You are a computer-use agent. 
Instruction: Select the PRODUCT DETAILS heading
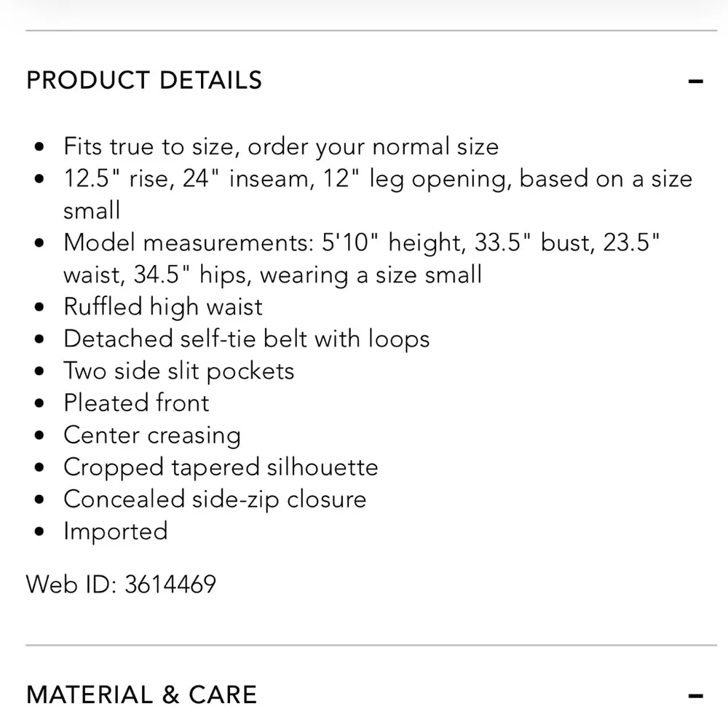pos(143,81)
